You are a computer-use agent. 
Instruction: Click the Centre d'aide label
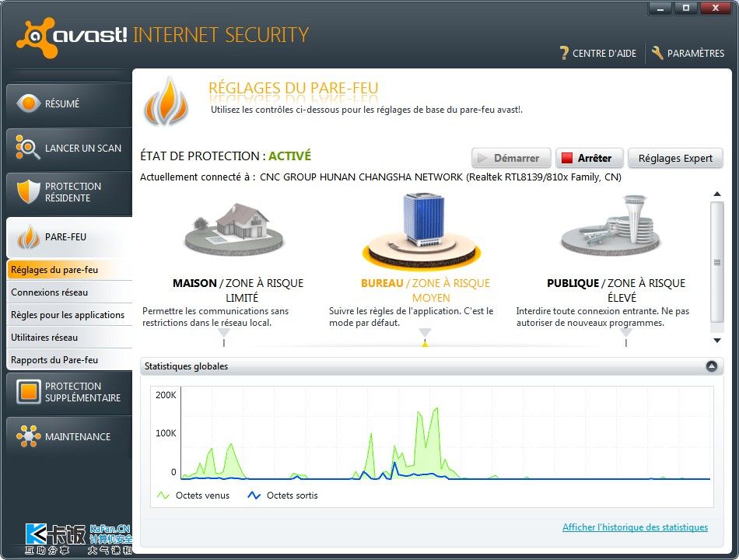point(604,53)
